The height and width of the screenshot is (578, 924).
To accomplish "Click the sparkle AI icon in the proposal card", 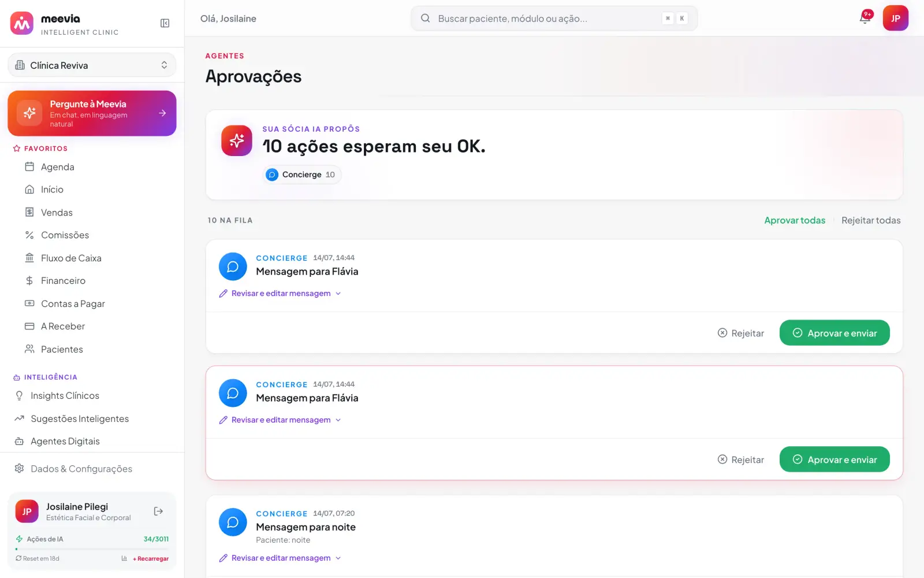I will pyautogui.click(x=237, y=140).
